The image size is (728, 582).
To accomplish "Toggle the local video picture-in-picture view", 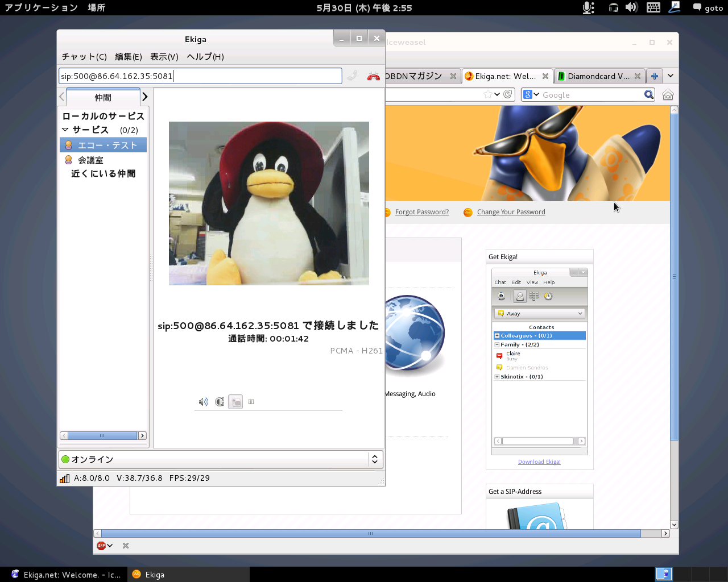I will (x=235, y=402).
